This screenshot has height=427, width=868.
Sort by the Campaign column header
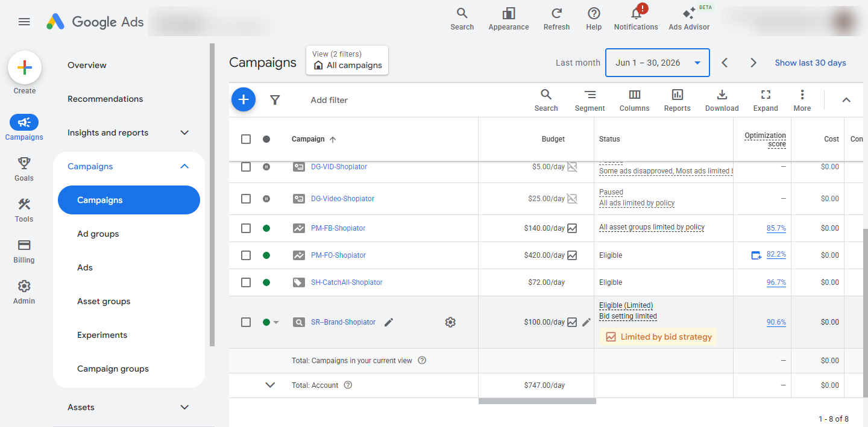(313, 139)
